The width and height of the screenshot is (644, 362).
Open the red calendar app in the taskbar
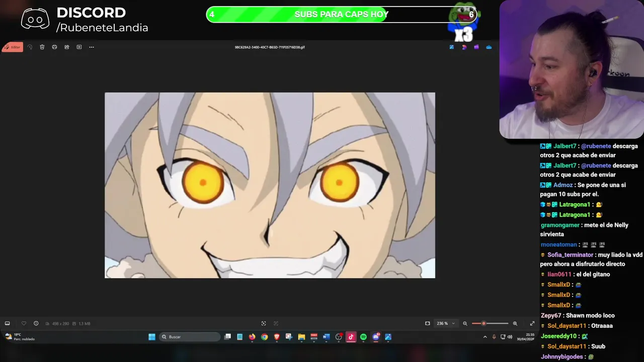(314, 337)
